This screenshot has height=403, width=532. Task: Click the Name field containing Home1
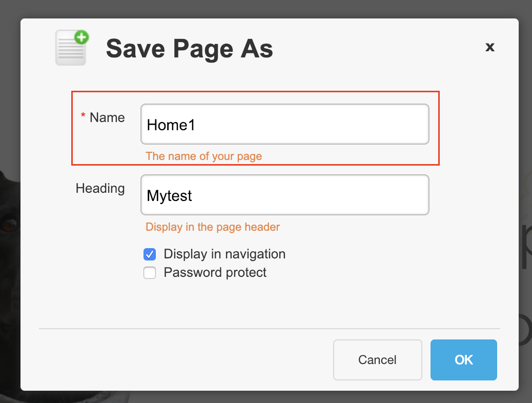pos(284,125)
